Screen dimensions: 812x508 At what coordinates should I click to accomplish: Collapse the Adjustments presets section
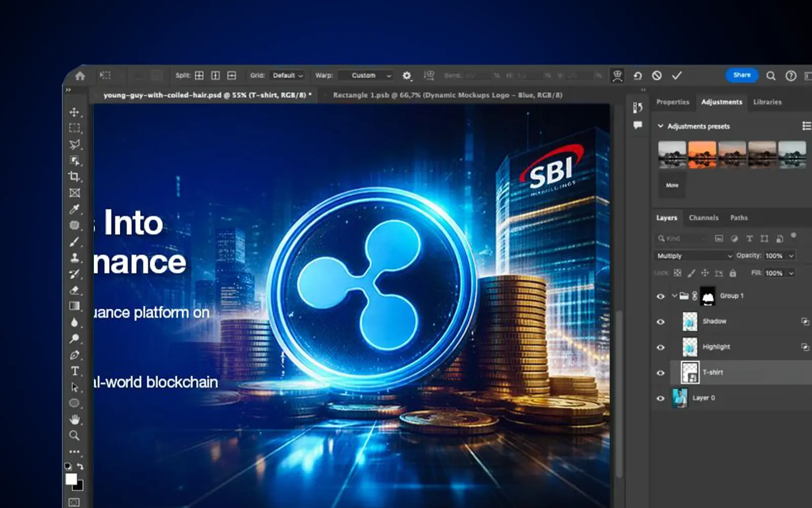coord(660,126)
